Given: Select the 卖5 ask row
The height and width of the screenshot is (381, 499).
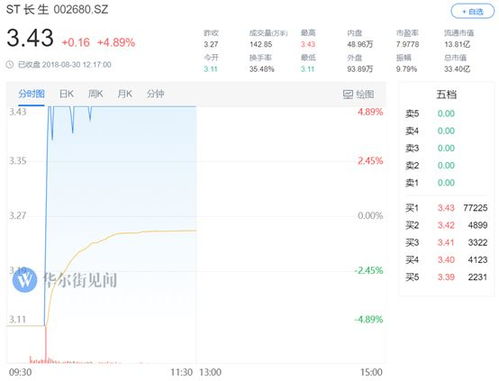Looking at the screenshot, I should click(x=446, y=114).
